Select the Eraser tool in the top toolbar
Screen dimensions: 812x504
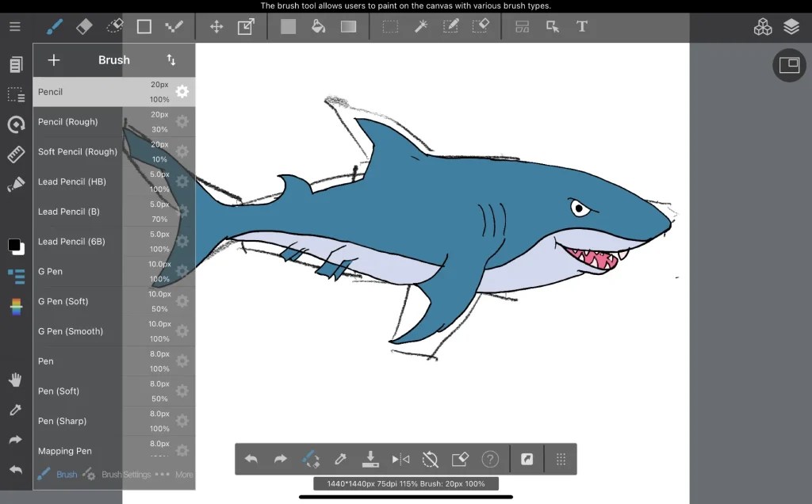(x=85, y=26)
